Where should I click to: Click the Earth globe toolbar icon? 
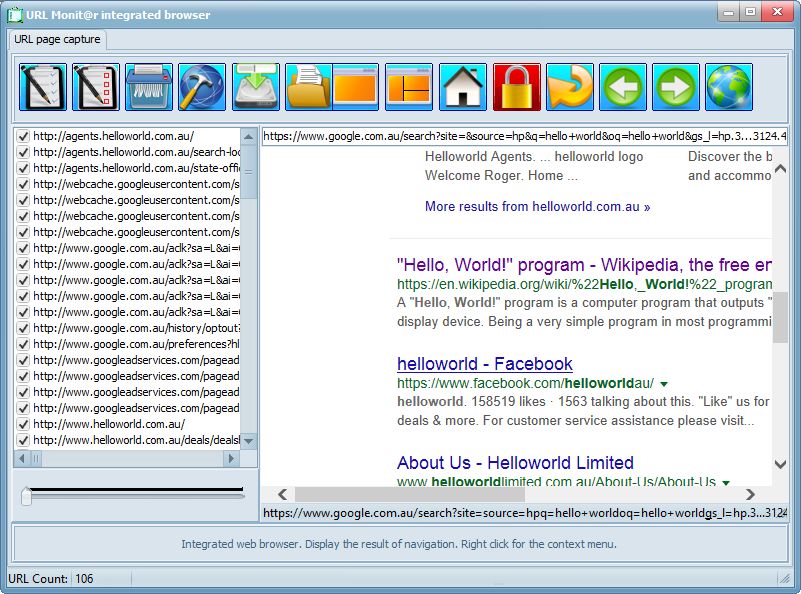[729, 87]
